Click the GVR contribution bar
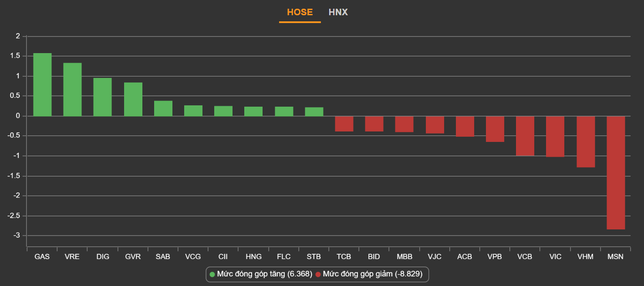Viewport: 644px width, 286px height. click(133, 99)
